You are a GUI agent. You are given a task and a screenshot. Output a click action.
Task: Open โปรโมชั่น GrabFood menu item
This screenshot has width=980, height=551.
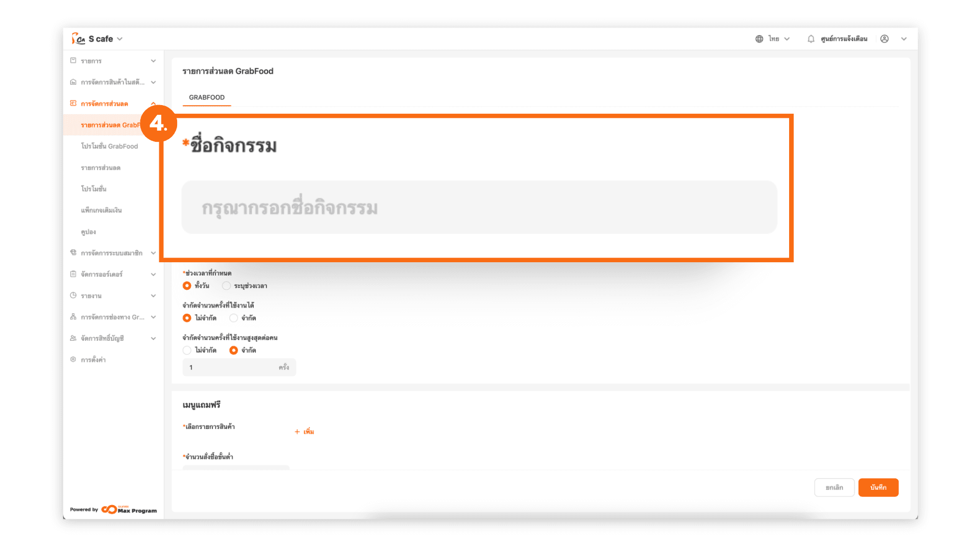coord(109,146)
